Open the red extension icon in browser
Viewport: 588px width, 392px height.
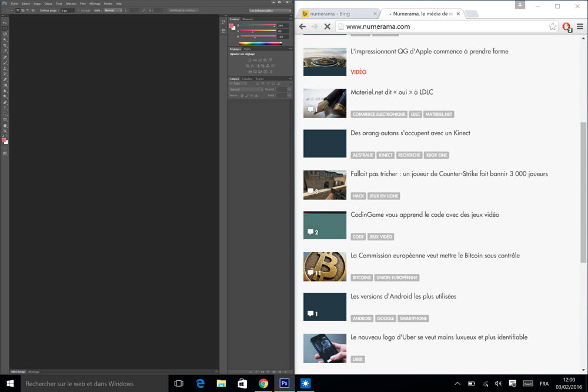(567, 27)
